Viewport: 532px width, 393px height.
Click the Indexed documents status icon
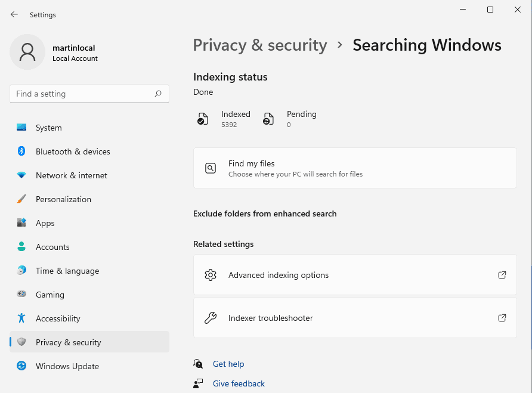coord(203,119)
